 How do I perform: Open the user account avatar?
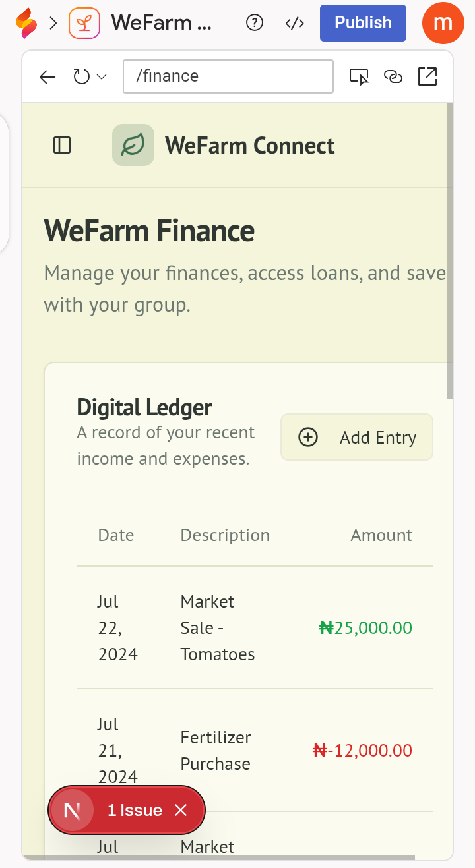point(443,23)
